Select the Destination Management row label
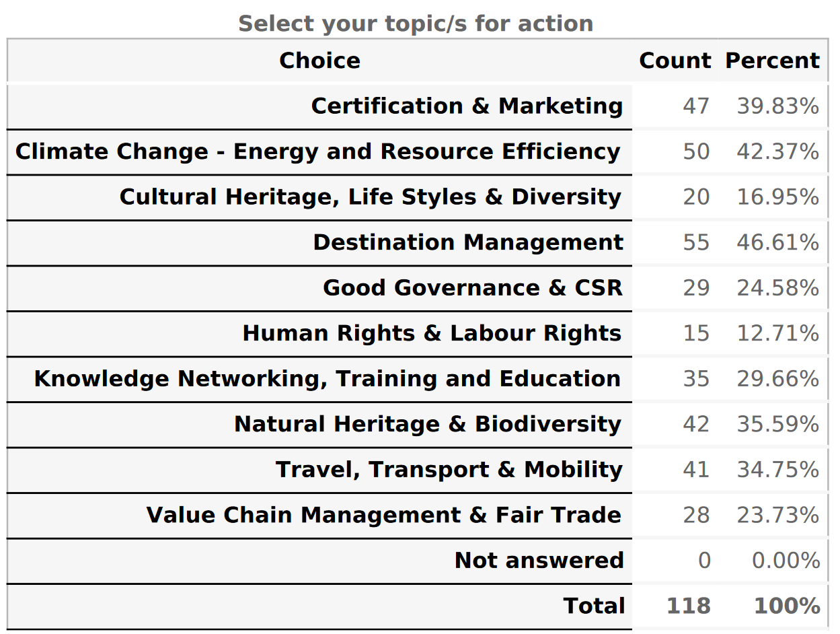The width and height of the screenshot is (840, 634). point(468,242)
